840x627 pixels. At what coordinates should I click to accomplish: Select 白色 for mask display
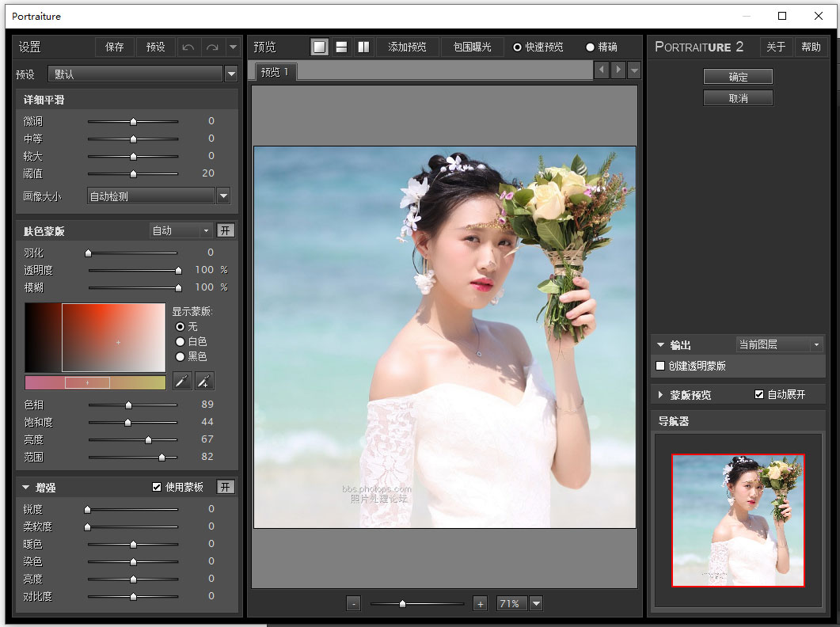(181, 341)
